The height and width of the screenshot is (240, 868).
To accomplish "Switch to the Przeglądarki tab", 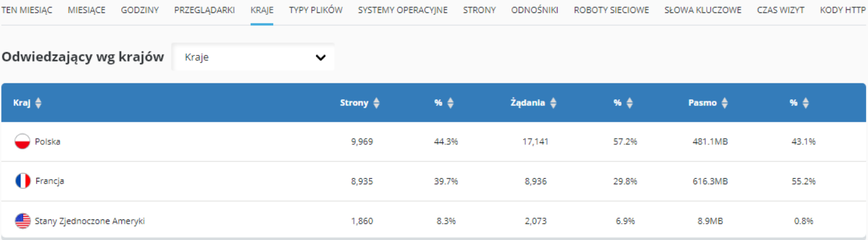I will (204, 11).
